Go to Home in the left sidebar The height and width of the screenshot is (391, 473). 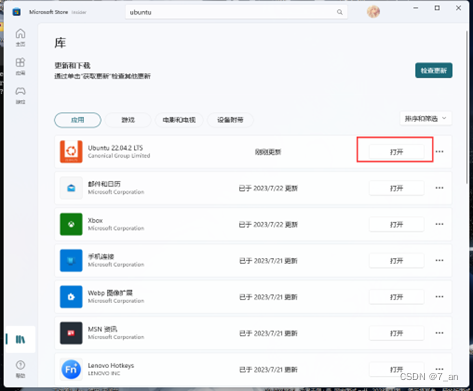[20, 37]
